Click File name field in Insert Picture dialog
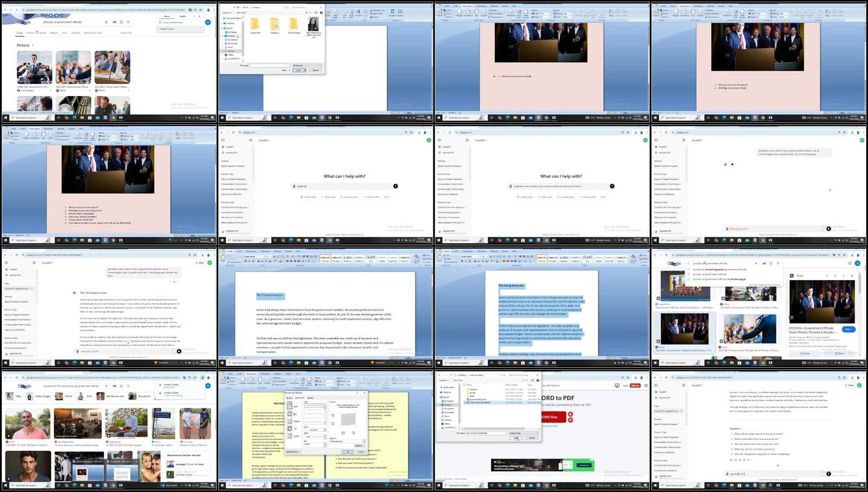The height and width of the screenshot is (492, 868). click(270, 66)
